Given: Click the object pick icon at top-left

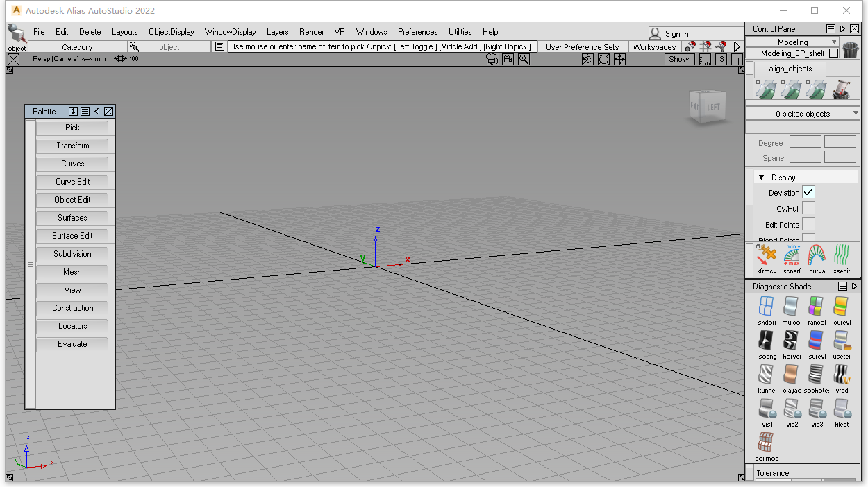Looking at the screenshot, I should [17, 37].
